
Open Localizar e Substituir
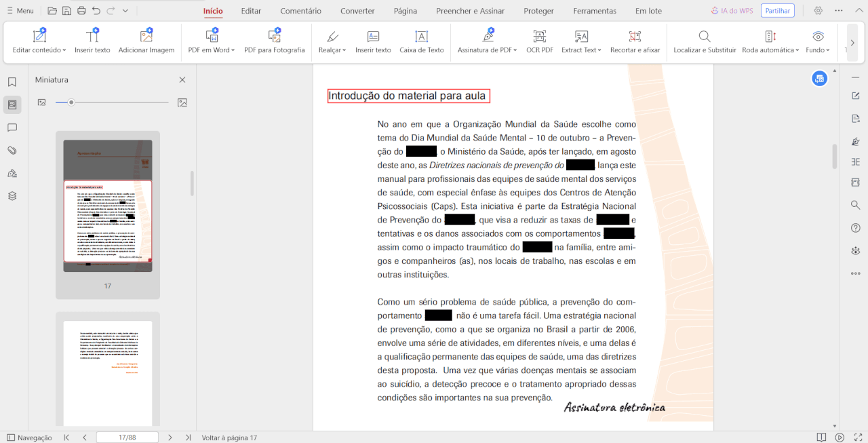pos(703,41)
